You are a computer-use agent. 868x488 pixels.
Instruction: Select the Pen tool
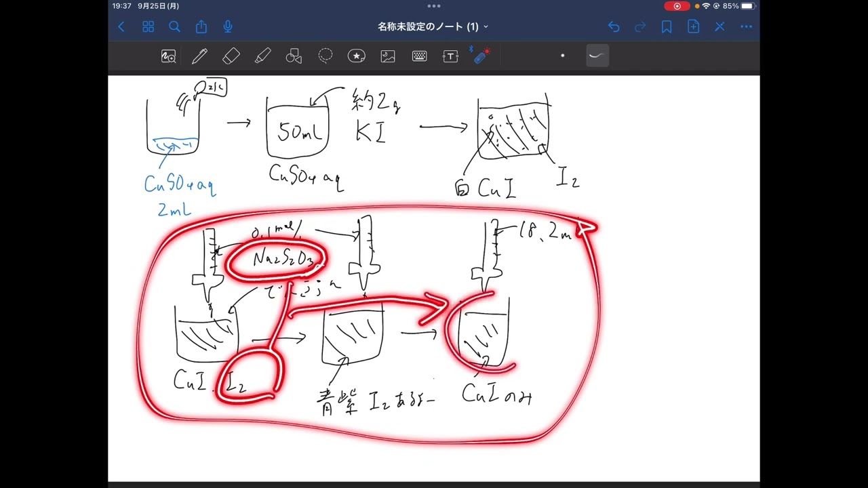[199, 56]
